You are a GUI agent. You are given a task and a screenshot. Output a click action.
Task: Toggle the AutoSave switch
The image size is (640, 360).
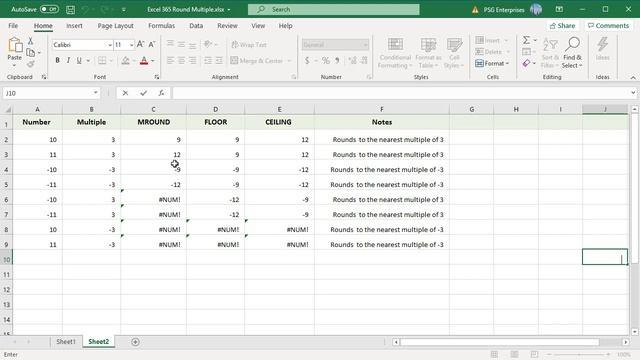point(49,9)
